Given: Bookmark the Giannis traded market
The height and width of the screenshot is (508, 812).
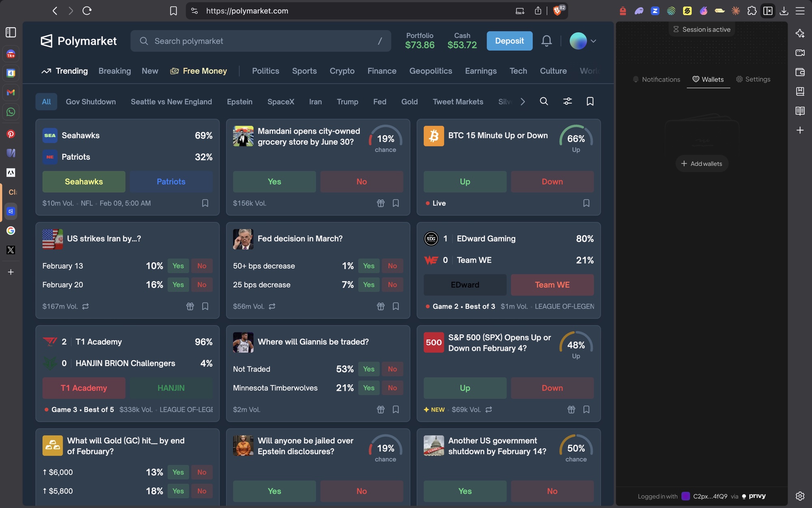Looking at the screenshot, I should [x=395, y=409].
